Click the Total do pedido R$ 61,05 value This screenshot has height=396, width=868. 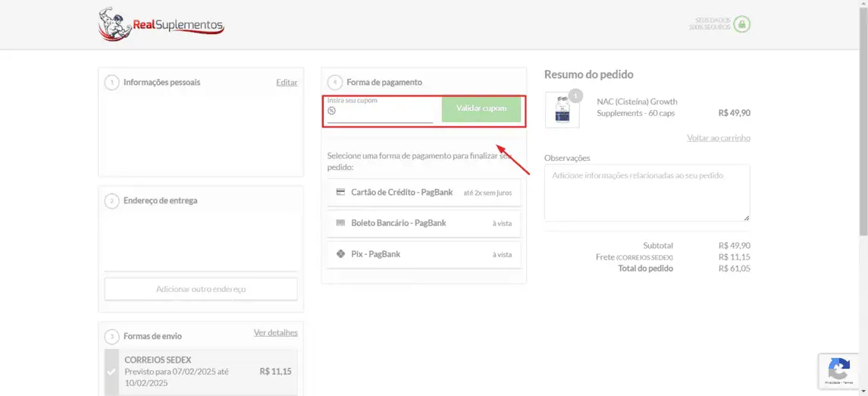point(734,269)
